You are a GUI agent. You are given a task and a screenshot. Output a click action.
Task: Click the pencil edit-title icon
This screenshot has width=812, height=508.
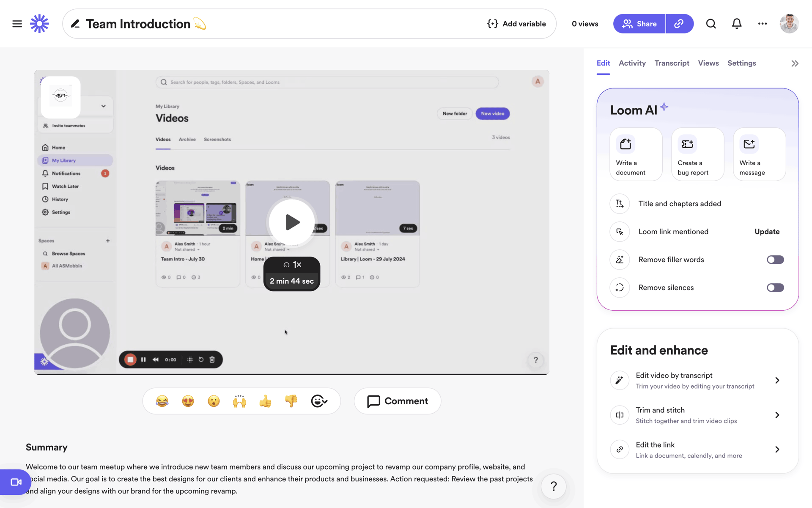[75, 24]
